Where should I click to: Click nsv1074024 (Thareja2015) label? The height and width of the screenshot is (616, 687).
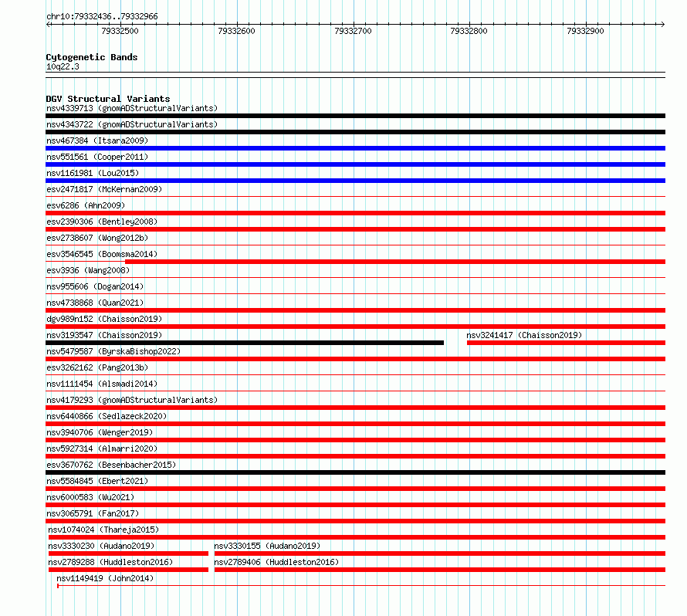click(x=103, y=530)
